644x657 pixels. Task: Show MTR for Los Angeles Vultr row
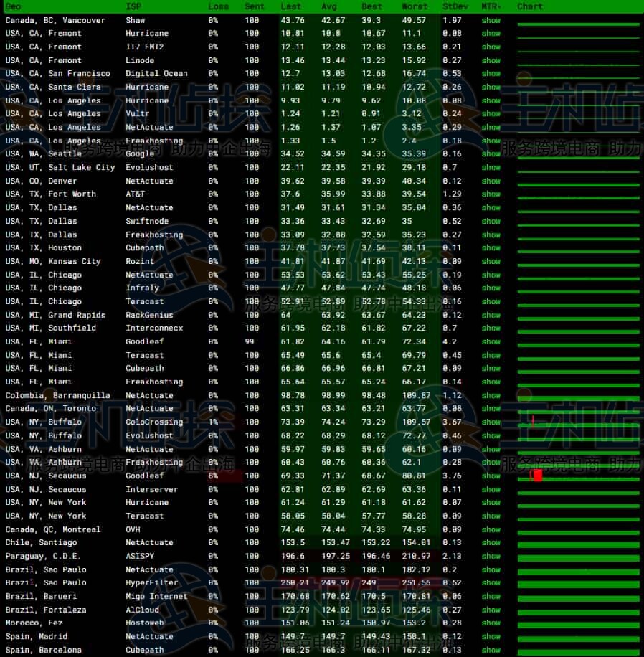[491, 113]
